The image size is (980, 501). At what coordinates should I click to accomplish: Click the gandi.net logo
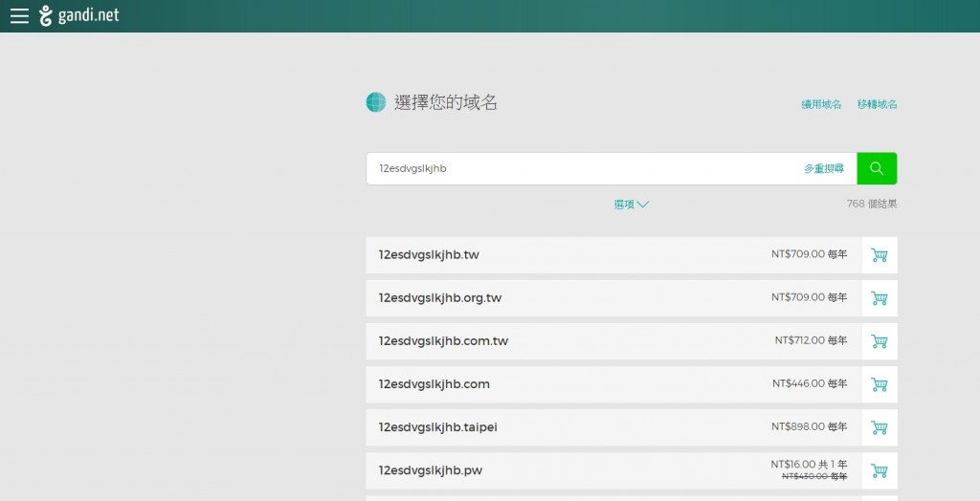(x=78, y=15)
